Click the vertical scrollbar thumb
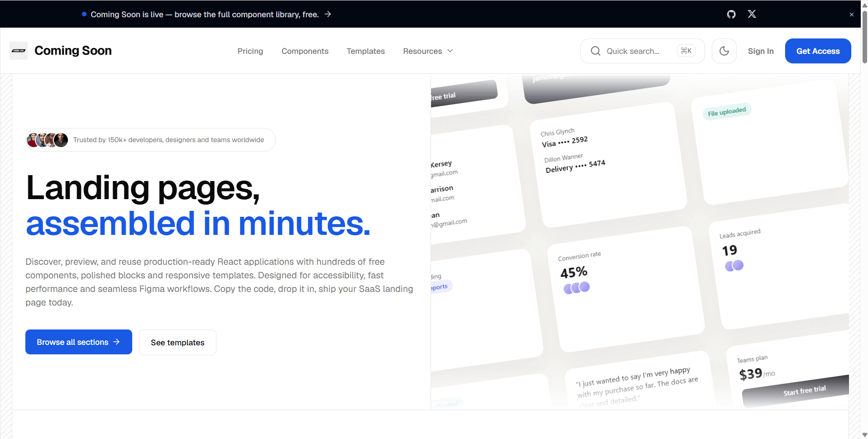Viewport: 868px width, 439px height. pos(864,36)
